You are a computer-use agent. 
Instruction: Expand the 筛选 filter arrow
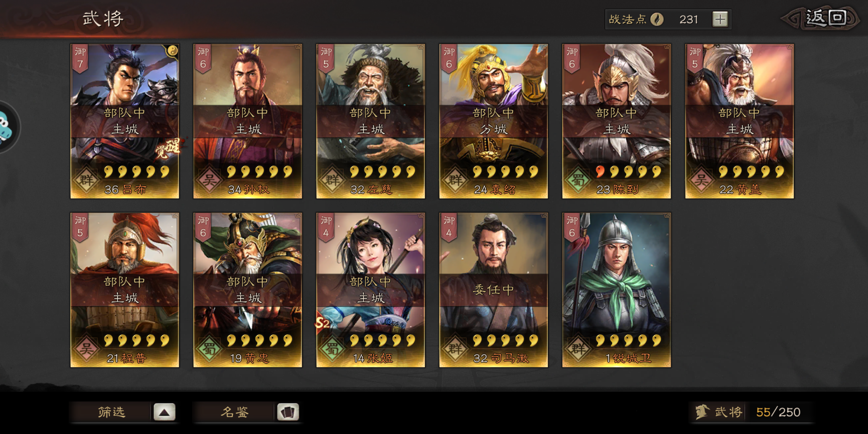click(164, 412)
